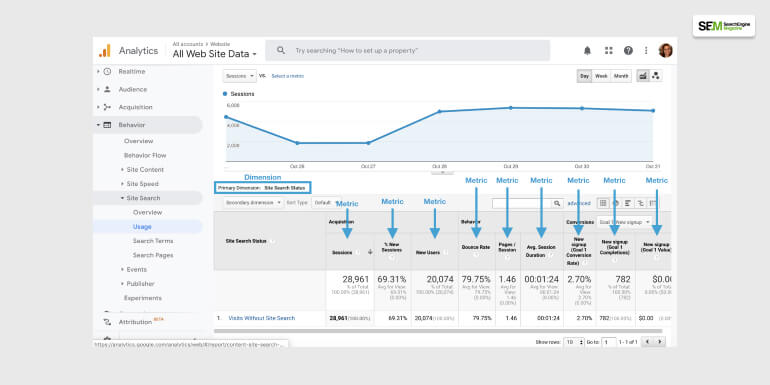Set the chart interval to Week
Image resolution: width=770 pixels, height=385 pixels.
(601, 76)
